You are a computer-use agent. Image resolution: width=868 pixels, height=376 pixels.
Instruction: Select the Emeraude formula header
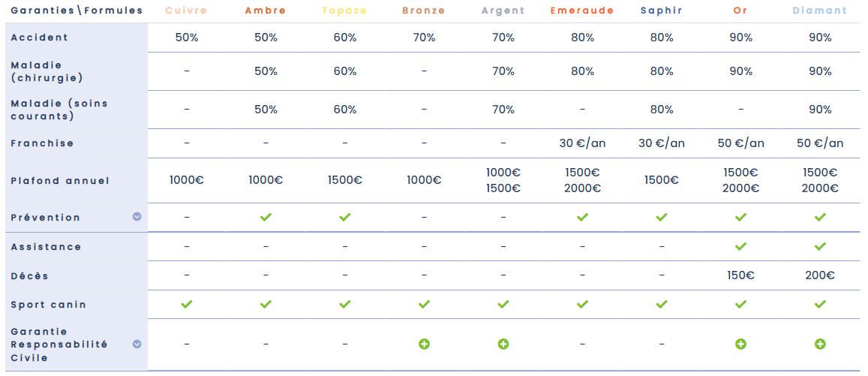point(582,11)
